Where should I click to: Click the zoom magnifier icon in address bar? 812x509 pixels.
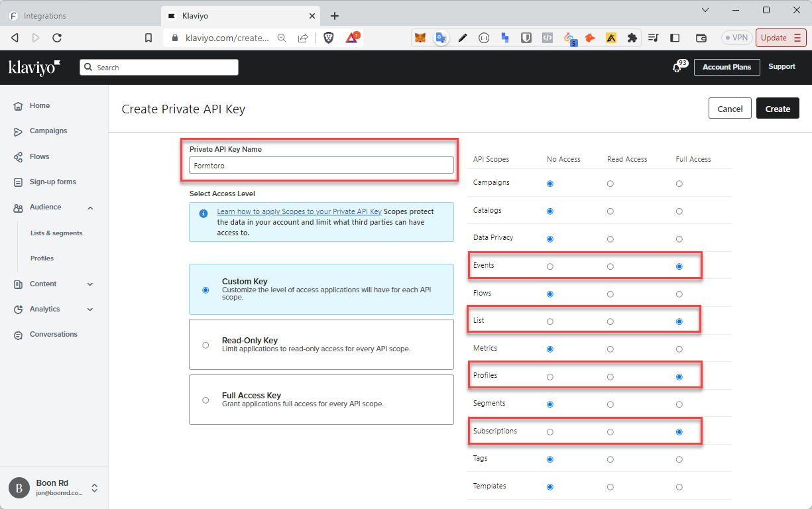pyautogui.click(x=282, y=38)
